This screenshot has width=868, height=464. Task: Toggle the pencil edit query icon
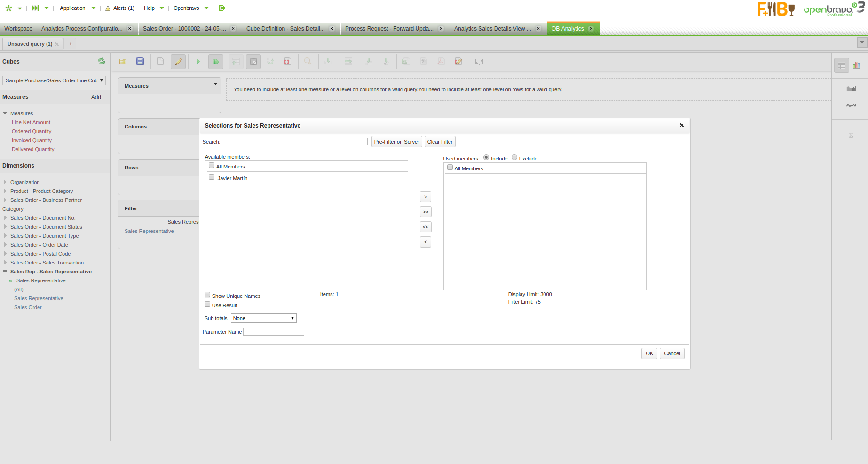178,62
